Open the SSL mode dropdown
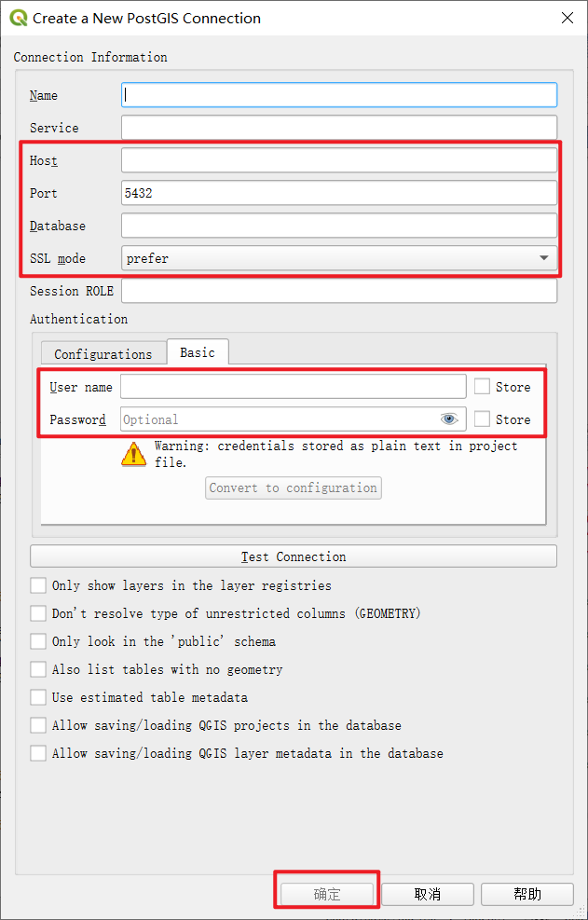This screenshot has height=920, width=588. pos(339,258)
